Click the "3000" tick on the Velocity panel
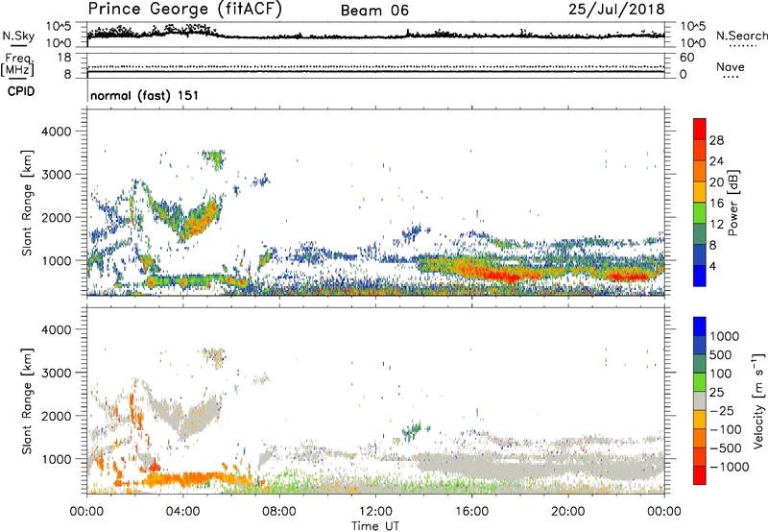This screenshot has width=768, height=532. [x=57, y=373]
